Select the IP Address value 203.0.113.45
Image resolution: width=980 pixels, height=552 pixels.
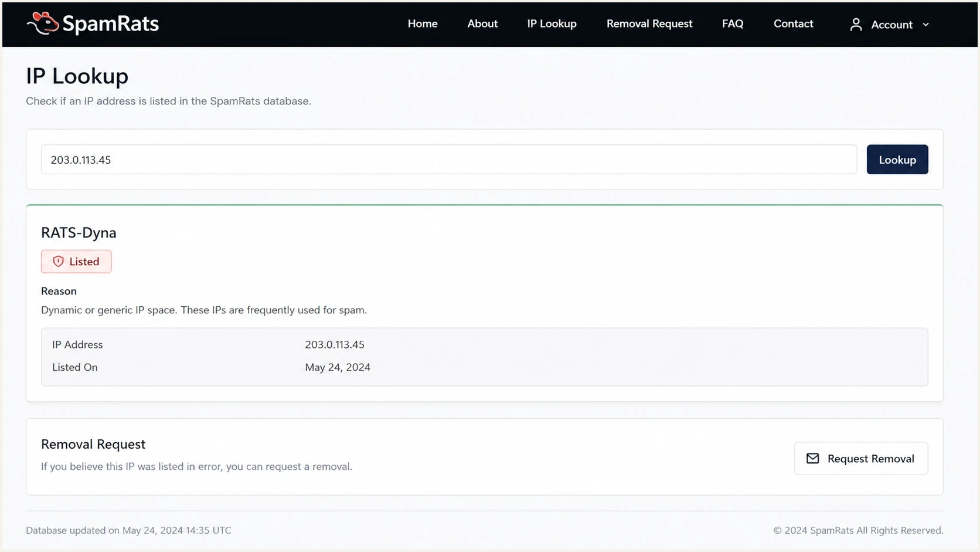[x=335, y=344]
